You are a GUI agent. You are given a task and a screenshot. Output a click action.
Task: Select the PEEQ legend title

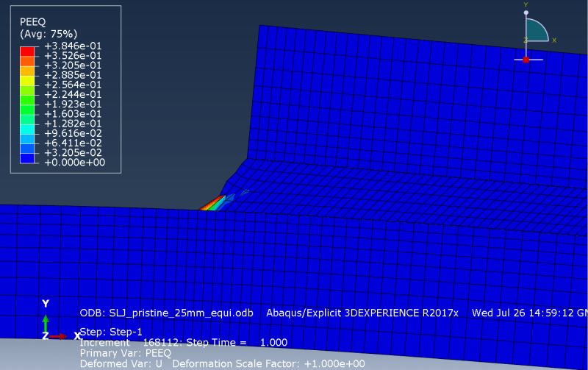pos(32,22)
